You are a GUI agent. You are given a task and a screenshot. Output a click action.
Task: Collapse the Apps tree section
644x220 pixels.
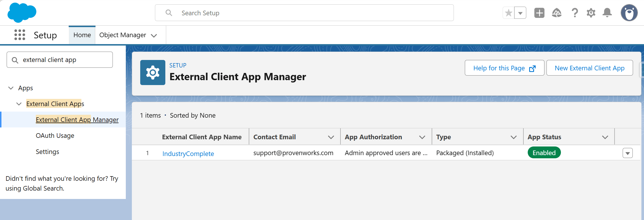coord(11,88)
